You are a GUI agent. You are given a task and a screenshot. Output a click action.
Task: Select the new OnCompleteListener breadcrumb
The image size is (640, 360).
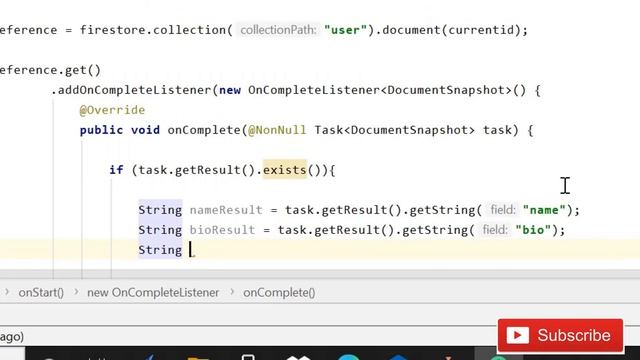[x=153, y=292]
